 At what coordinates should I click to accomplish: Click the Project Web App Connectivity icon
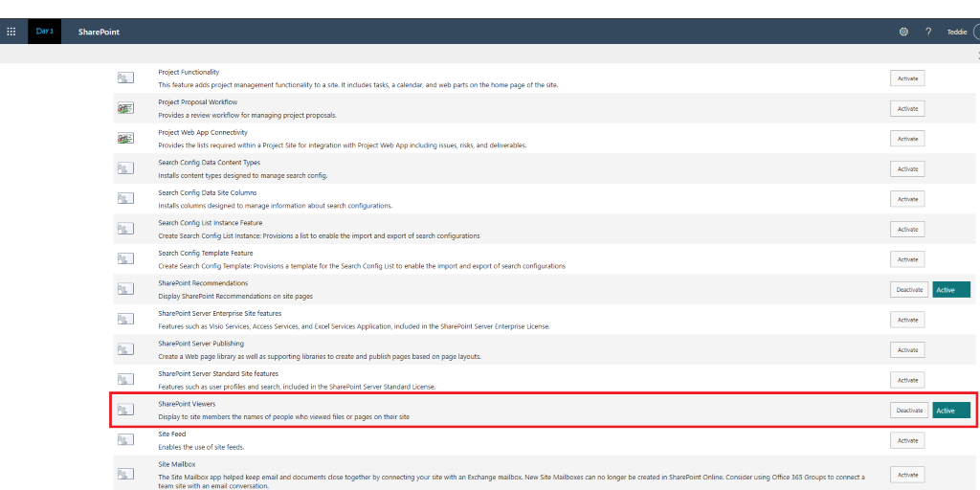[125, 138]
